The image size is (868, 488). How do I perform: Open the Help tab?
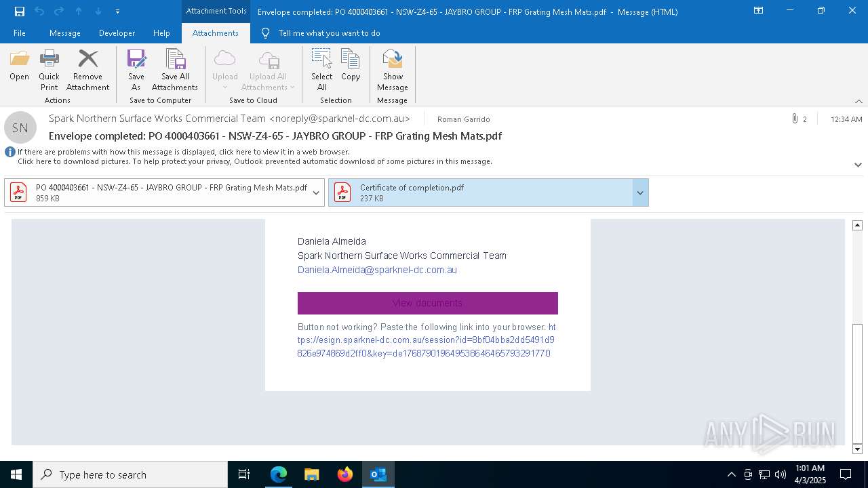tap(161, 33)
